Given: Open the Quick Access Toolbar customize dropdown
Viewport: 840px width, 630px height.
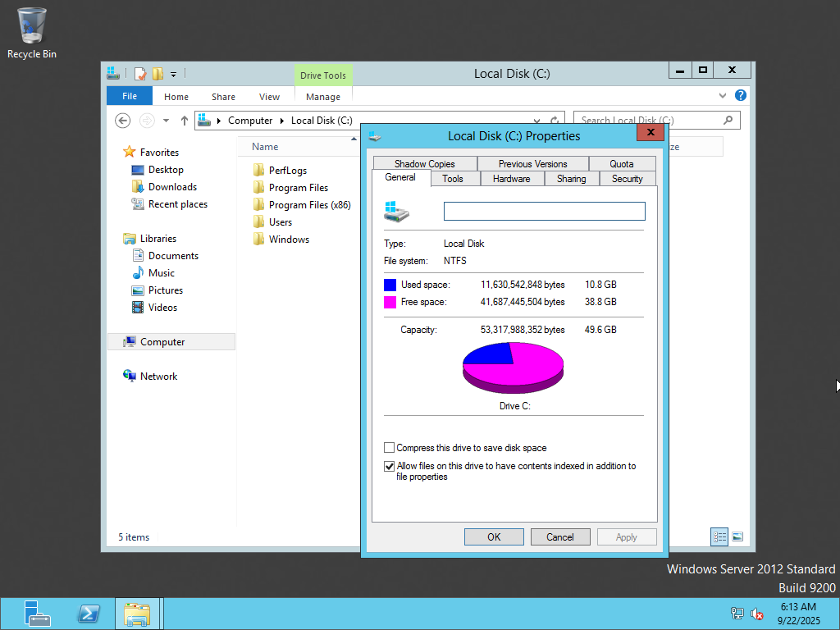Looking at the screenshot, I should pos(174,75).
